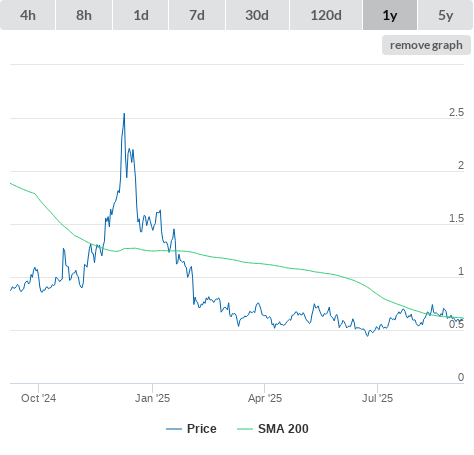Click the Jul '25 axis label
The image size is (474, 455).
(377, 398)
